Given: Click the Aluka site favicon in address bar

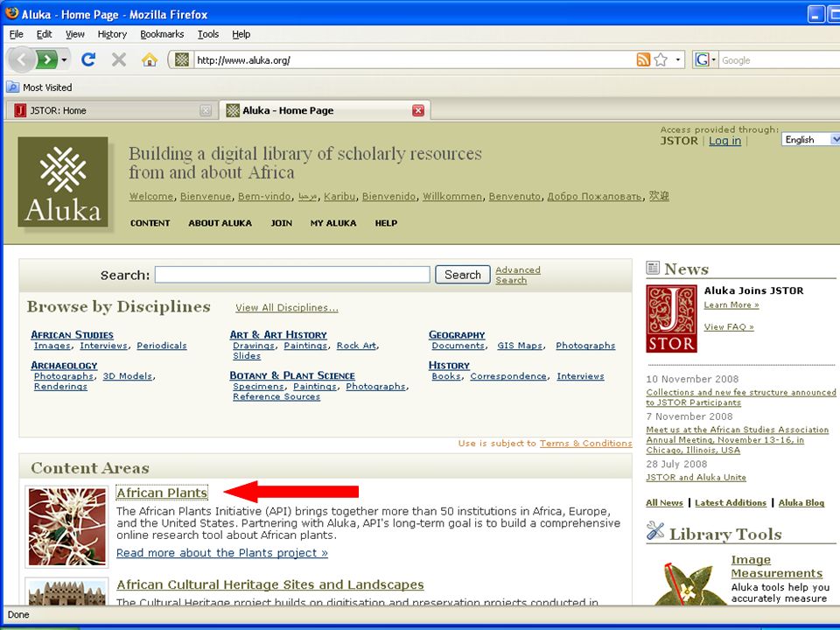Looking at the screenshot, I should (182, 59).
